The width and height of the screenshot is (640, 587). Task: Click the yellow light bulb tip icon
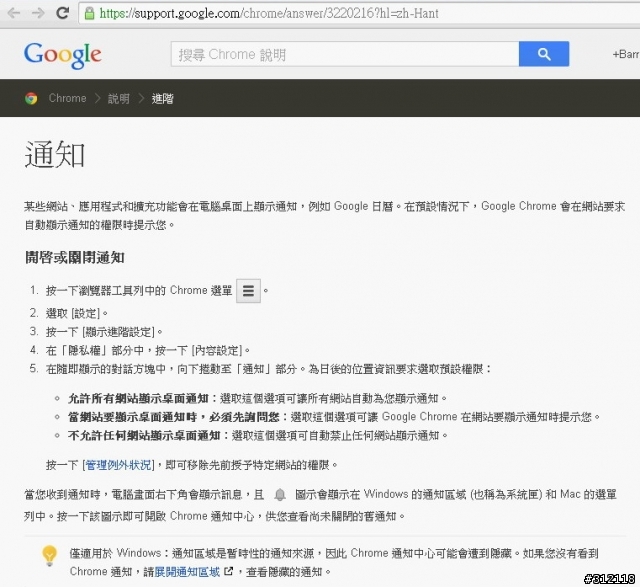coord(49,556)
